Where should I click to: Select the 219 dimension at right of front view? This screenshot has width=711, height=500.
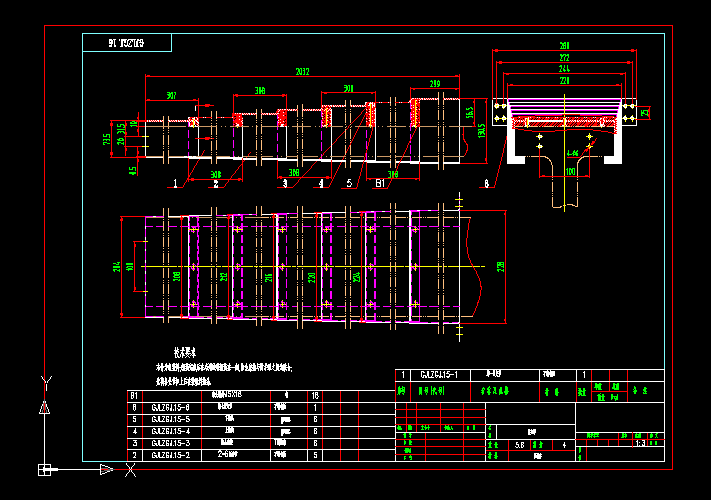tap(435, 84)
